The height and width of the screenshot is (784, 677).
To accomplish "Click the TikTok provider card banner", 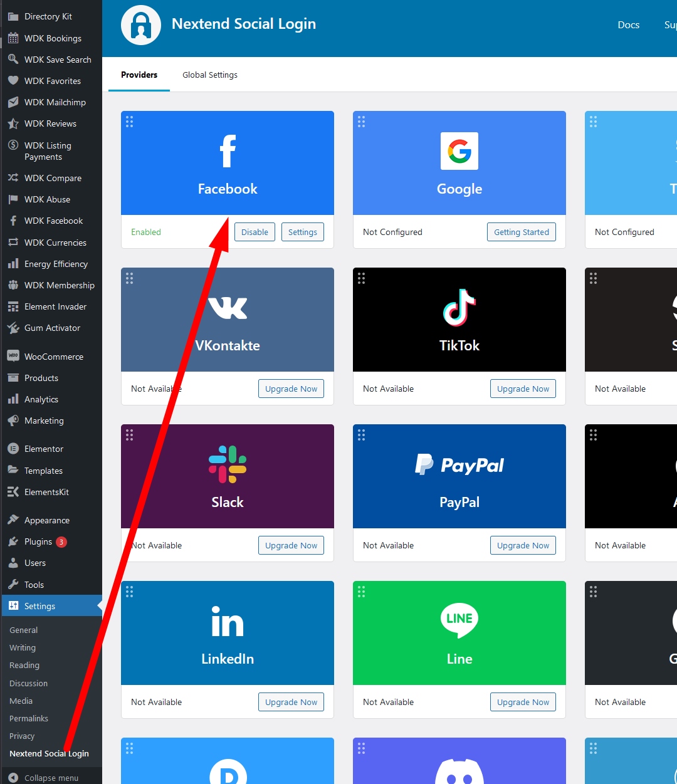I will point(459,320).
